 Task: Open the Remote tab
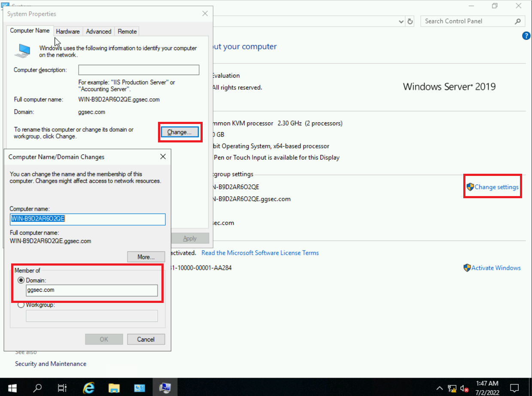(127, 31)
